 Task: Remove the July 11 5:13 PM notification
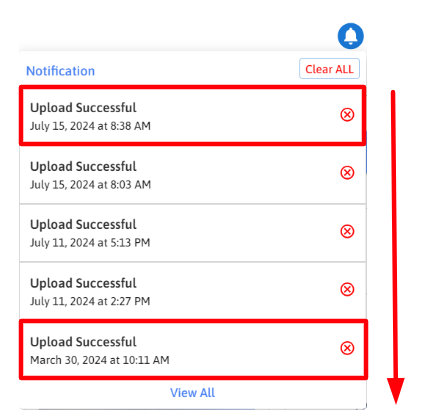pos(347,231)
